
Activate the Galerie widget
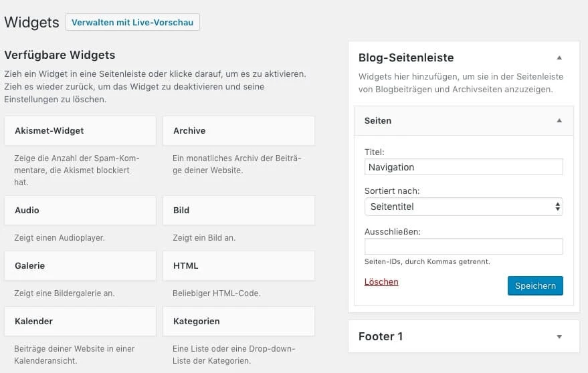80,265
